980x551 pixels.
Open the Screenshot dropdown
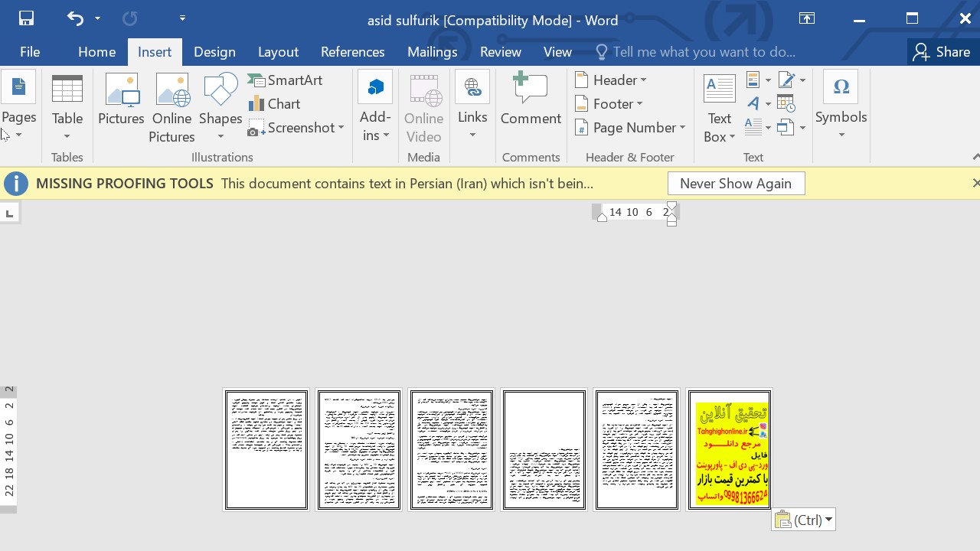[296, 128]
